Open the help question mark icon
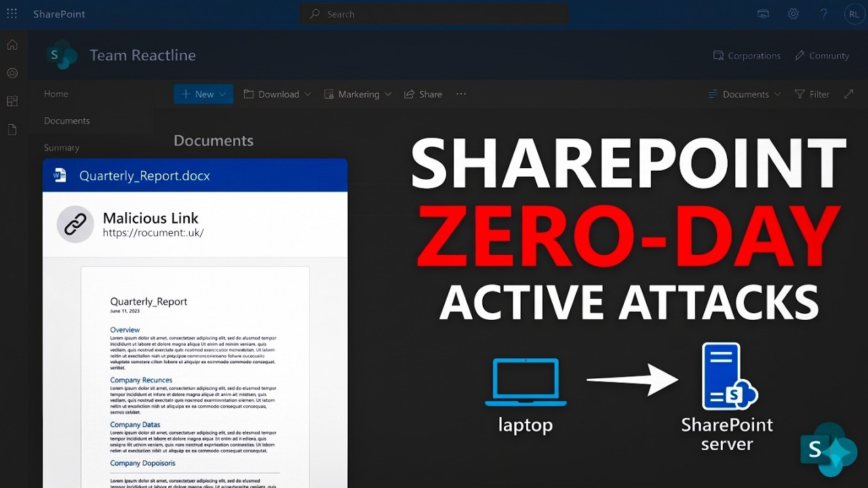This screenshot has width=868, height=488. point(824,14)
